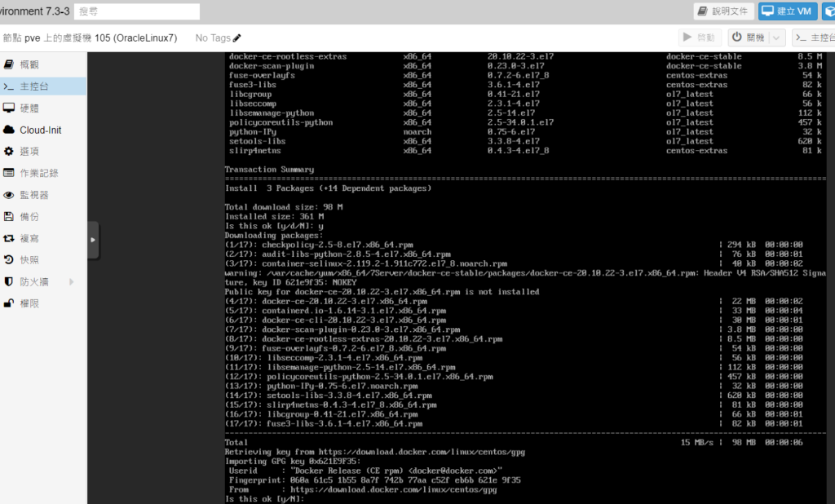The height and width of the screenshot is (504, 835).
Task: Toggle the side panel collapse handle
Action: tap(92, 240)
